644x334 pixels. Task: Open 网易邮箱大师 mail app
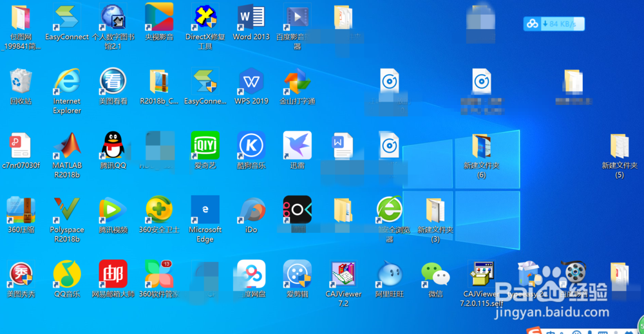click(113, 275)
